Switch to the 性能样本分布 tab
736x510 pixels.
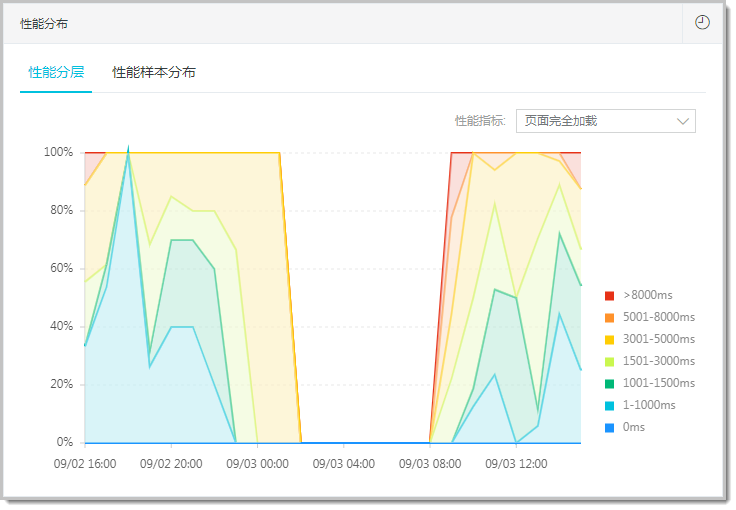coord(153,72)
